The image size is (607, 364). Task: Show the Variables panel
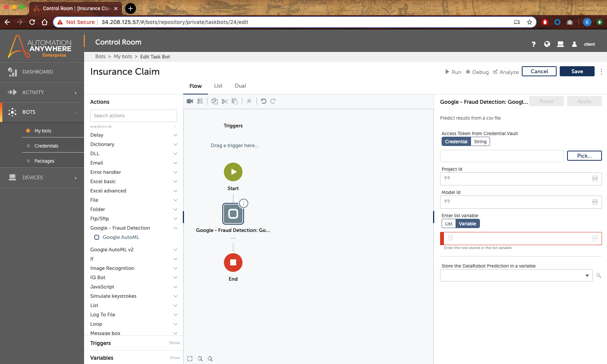pos(175,358)
